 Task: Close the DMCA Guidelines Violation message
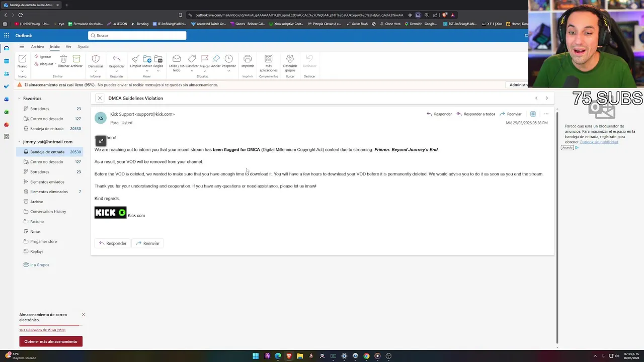coord(100,98)
